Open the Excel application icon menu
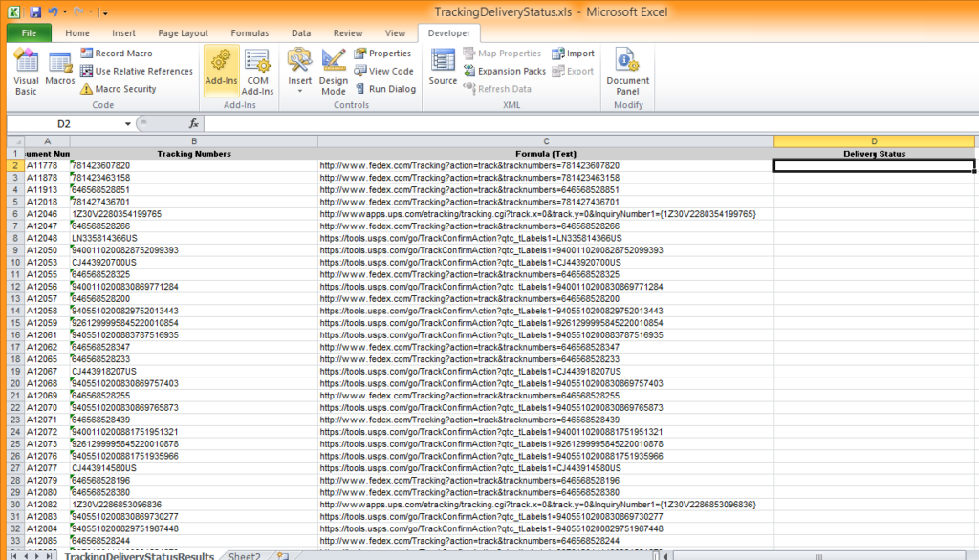The image size is (979, 560). click(x=13, y=11)
